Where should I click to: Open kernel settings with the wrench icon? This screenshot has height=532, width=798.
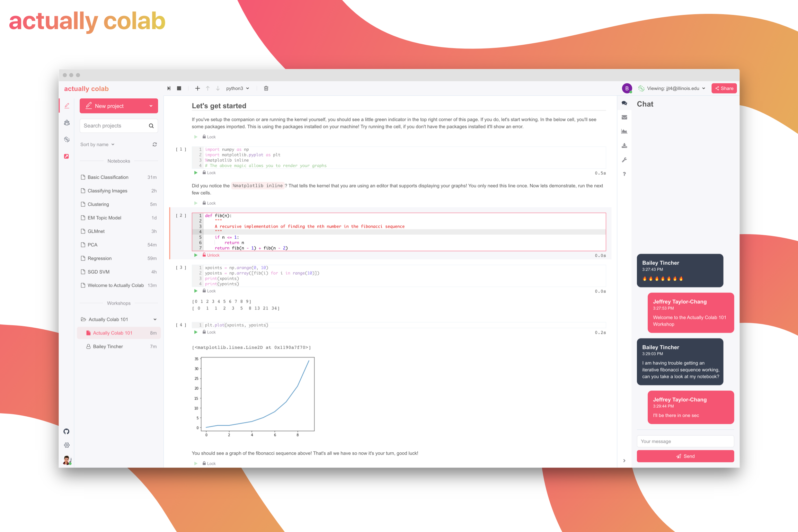tap(624, 160)
